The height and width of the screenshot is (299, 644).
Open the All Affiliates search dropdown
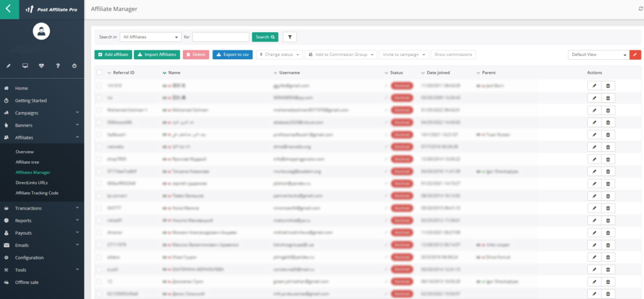click(x=150, y=37)
